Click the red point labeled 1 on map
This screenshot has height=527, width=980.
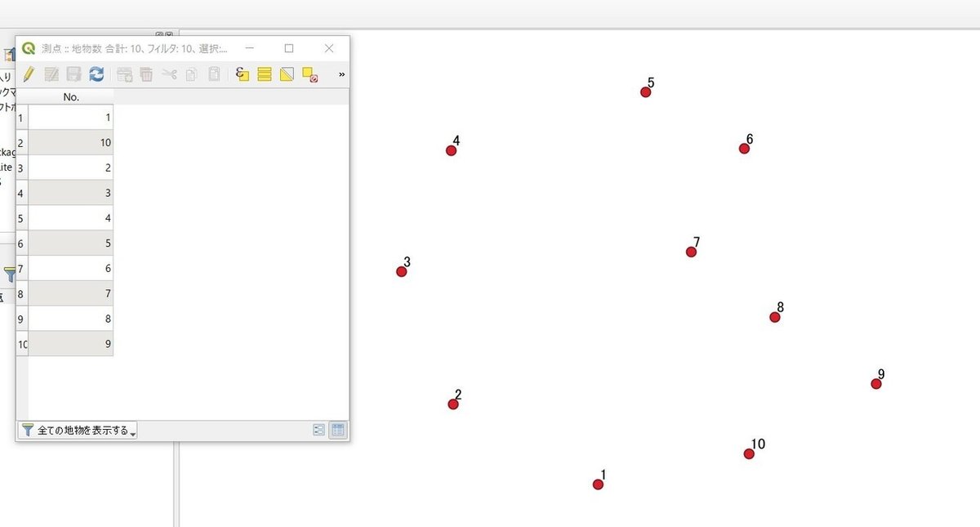pyautogui.click(x=598, y=485)
